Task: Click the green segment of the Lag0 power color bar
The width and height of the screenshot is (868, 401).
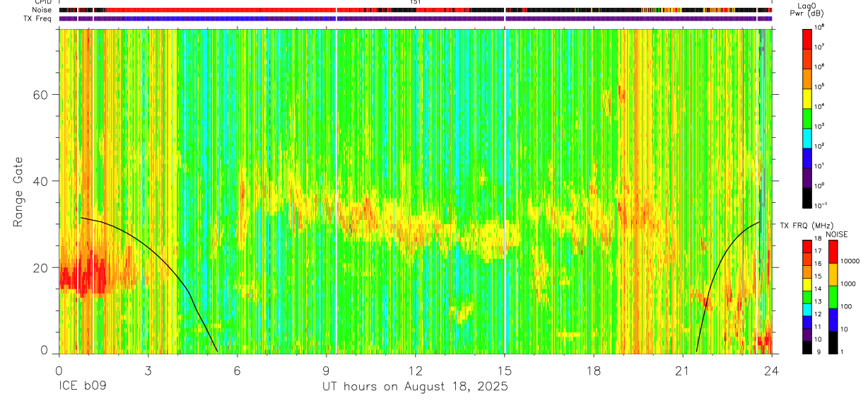Action: pyautogui.click(x=807, y=117)
